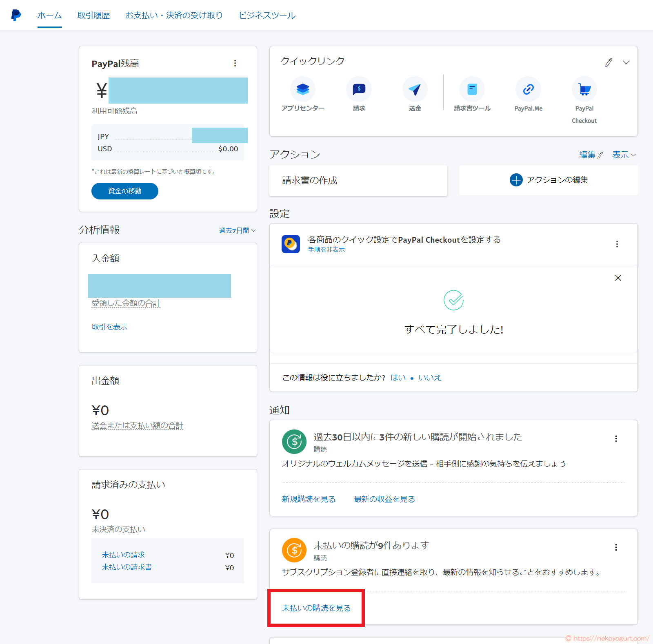Select the PayPal.Me link icon

(528, 89)
